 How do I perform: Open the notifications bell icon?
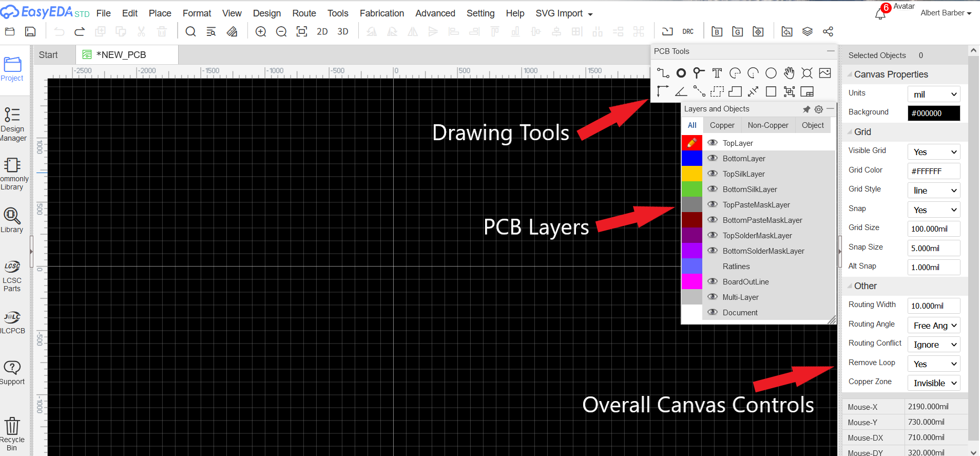coord(880,13)
